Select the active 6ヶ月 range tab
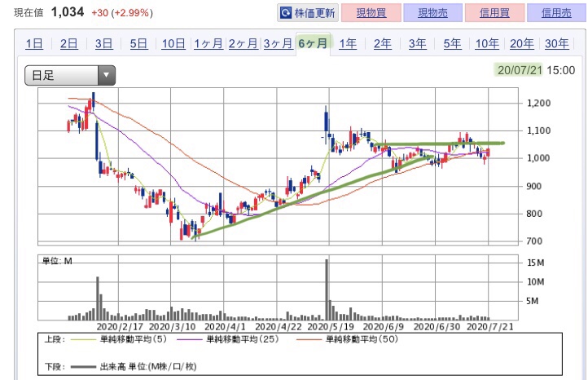 313,43
